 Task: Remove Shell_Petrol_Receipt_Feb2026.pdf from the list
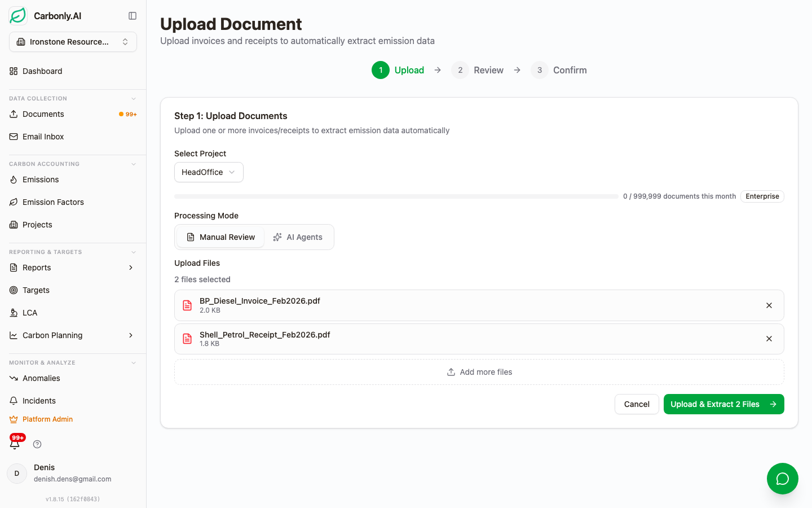pos(769,339)
